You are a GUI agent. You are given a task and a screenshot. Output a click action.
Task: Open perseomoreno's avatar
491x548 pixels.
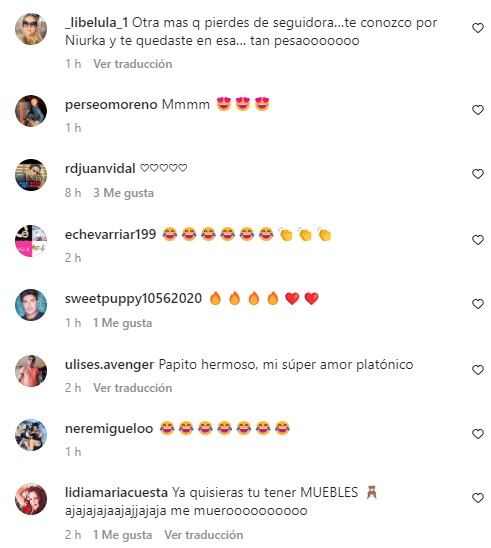tap(31, 111)
